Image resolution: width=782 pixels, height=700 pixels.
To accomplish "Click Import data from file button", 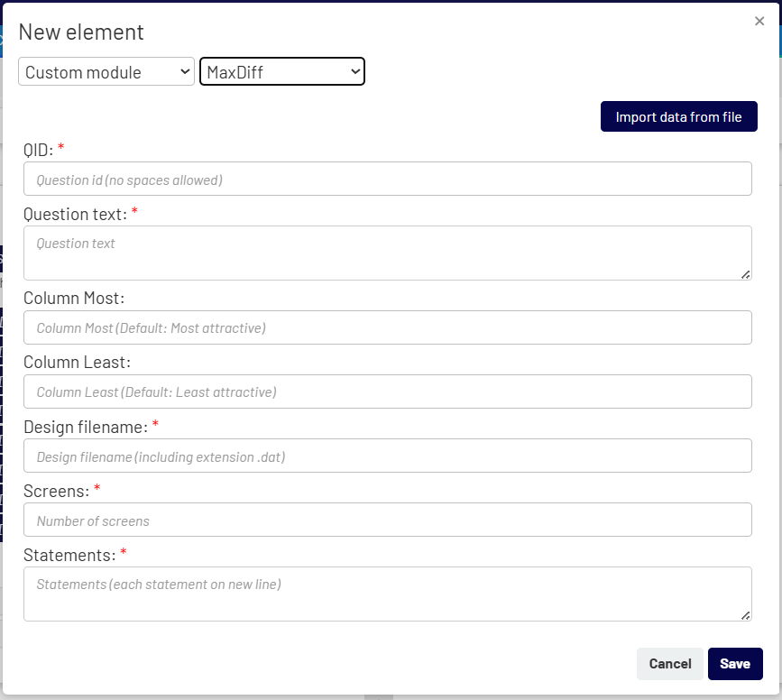I will point(679,116).
